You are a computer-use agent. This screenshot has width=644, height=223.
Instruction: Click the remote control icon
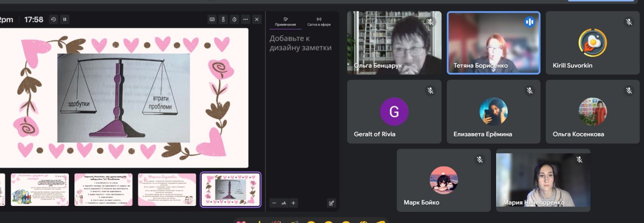tap(224, 20)
